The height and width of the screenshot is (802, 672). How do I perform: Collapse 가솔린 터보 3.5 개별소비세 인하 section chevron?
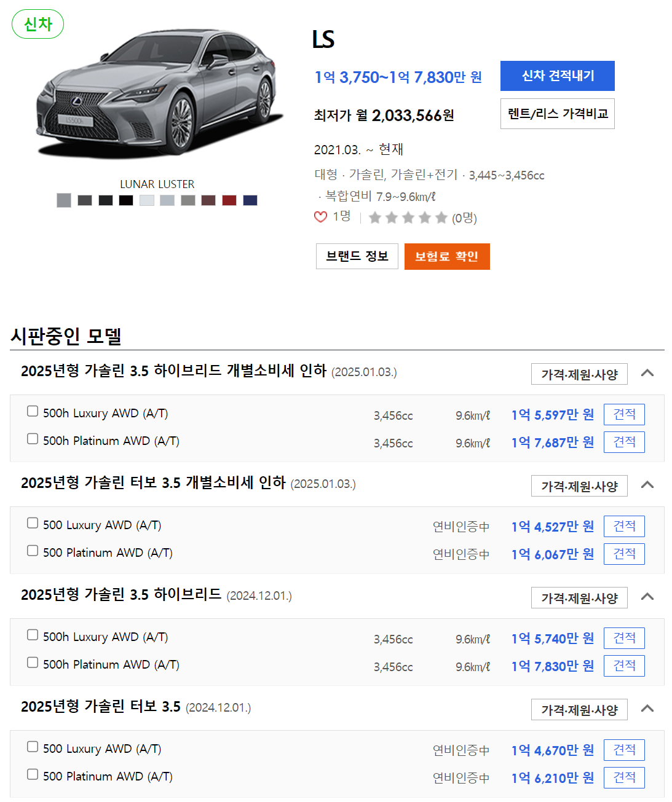pyautogui.click(x=647, y=485)
